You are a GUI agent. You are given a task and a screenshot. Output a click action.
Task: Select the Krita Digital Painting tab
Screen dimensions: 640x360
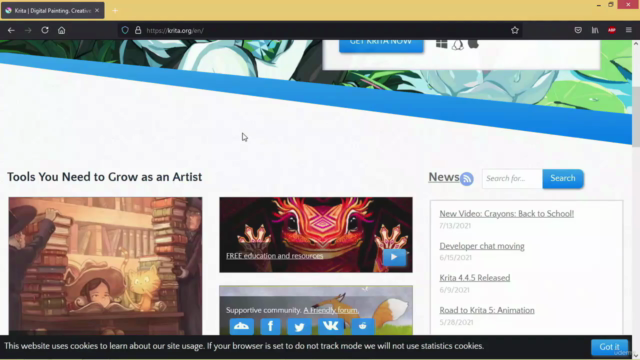click(x=52, y=11)
